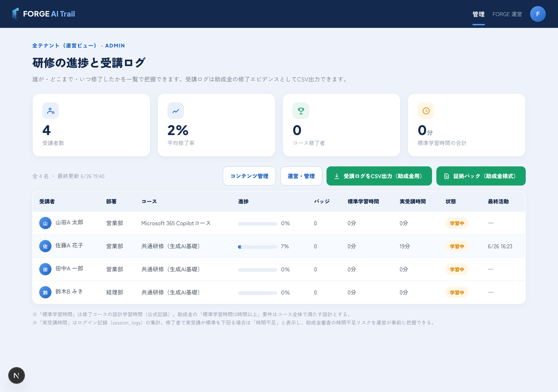Click the 全 4 名 last-updated text
The height and width of the screenshot is (392, 558).
pyautogui.click(x=68, y=176)
